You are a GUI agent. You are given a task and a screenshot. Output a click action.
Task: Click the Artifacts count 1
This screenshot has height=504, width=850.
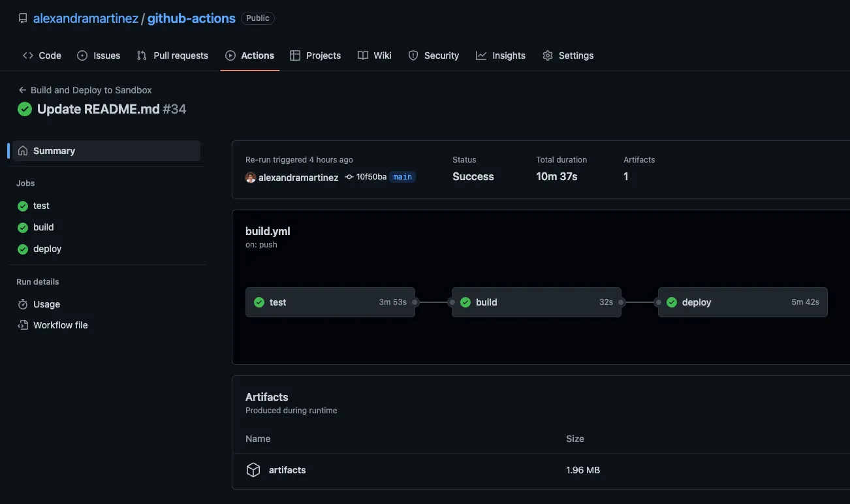coord(626,176)
